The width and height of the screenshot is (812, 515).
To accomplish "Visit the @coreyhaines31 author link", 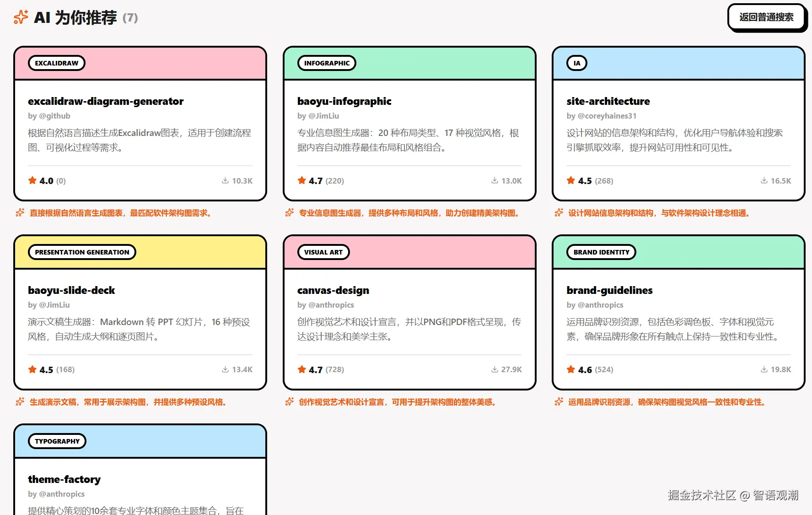I will coord(607,116).
